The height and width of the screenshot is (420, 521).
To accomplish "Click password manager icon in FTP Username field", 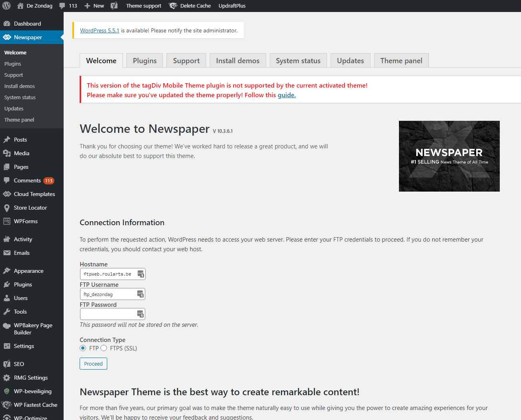I will [140, 294].
